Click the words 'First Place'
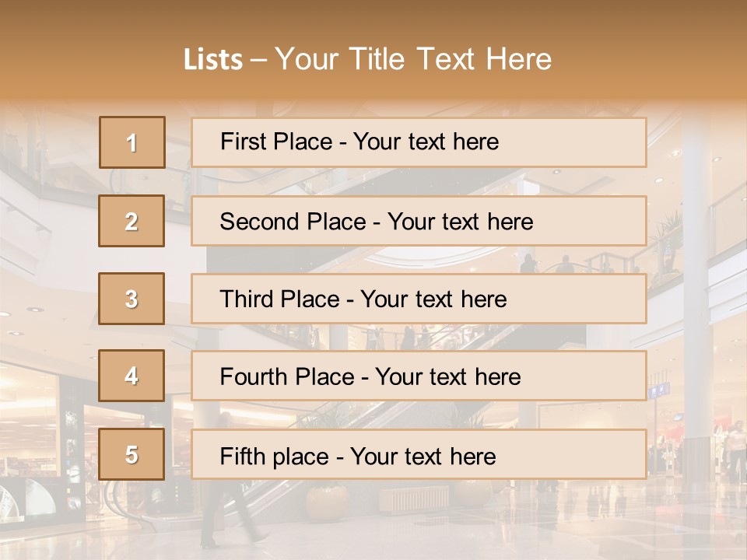 (x=276, y=142)
